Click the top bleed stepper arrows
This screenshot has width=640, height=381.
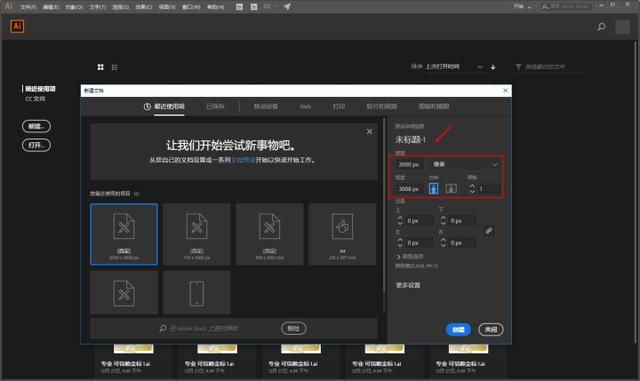[x=400, y=221]
